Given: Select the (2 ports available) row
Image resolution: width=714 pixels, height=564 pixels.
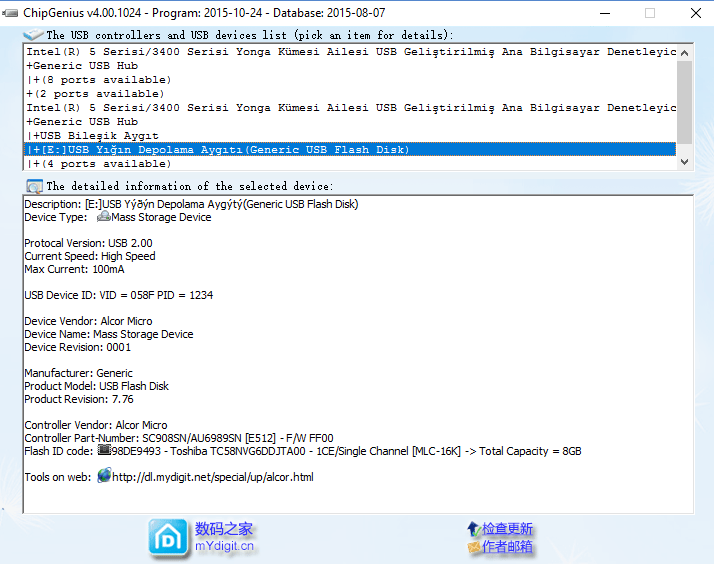Looking at the screenshot, I should [x=350, y=94].
